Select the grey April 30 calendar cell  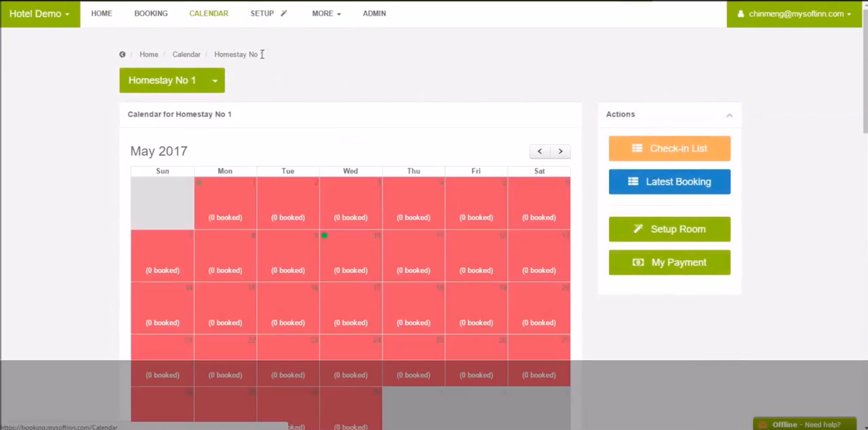pos(162,203)
